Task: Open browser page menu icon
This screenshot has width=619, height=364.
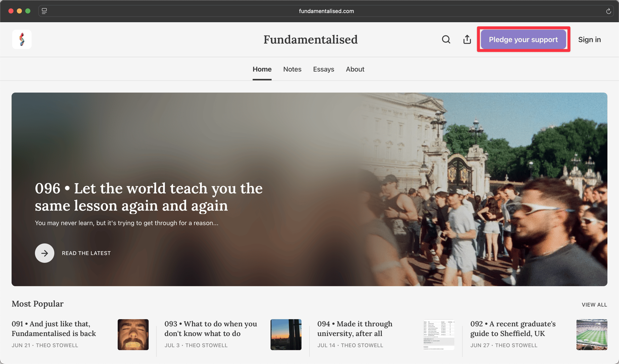Action: click(x=44, y=11)
